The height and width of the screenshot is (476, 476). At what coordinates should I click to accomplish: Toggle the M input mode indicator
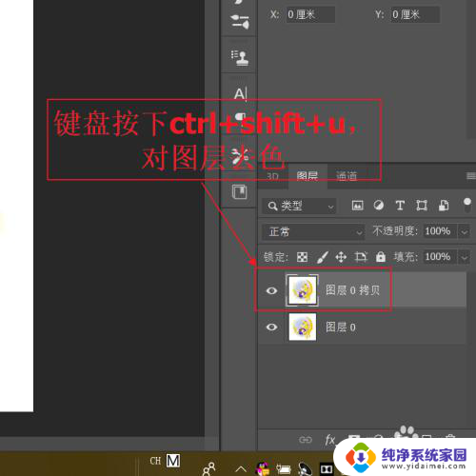[x=173, y=461]
